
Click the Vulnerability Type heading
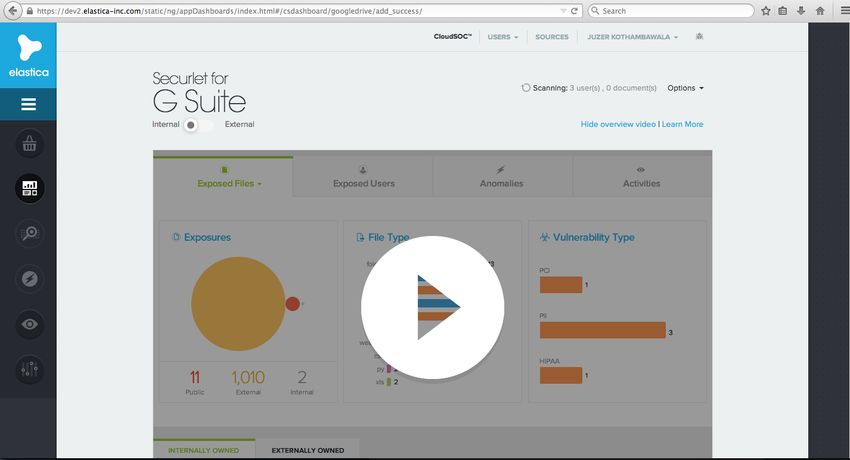coord(594,237)
